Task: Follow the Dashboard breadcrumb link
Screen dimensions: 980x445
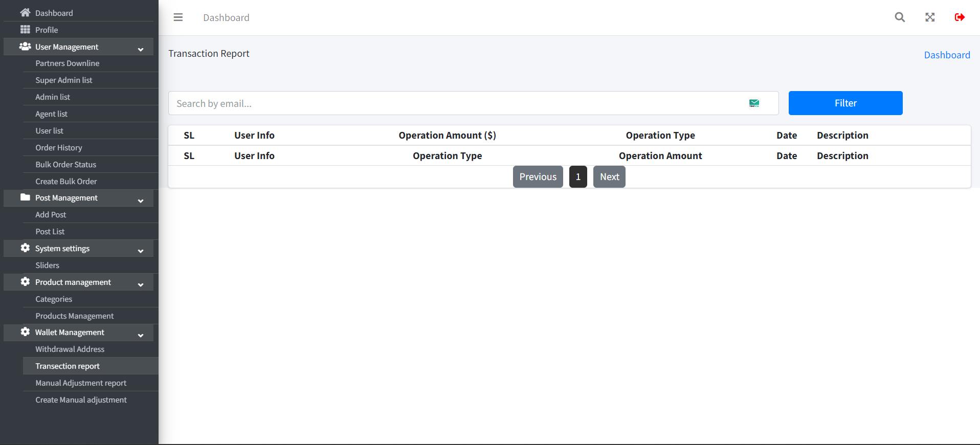Action: [947, 55]
